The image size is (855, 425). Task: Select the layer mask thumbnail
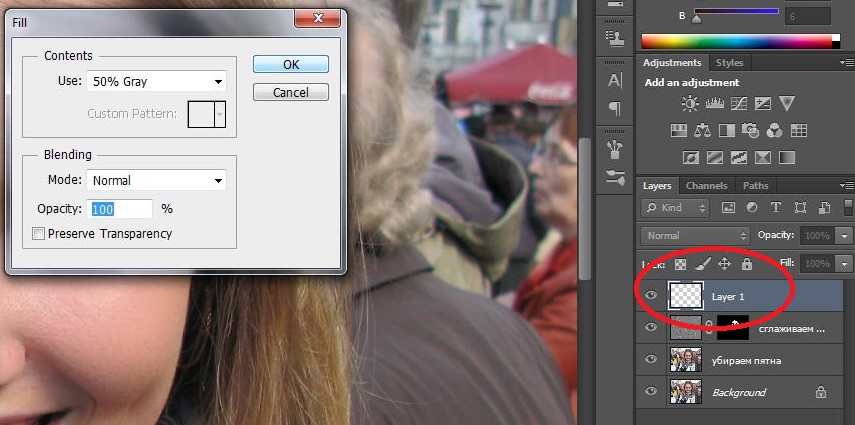[732, 327]
